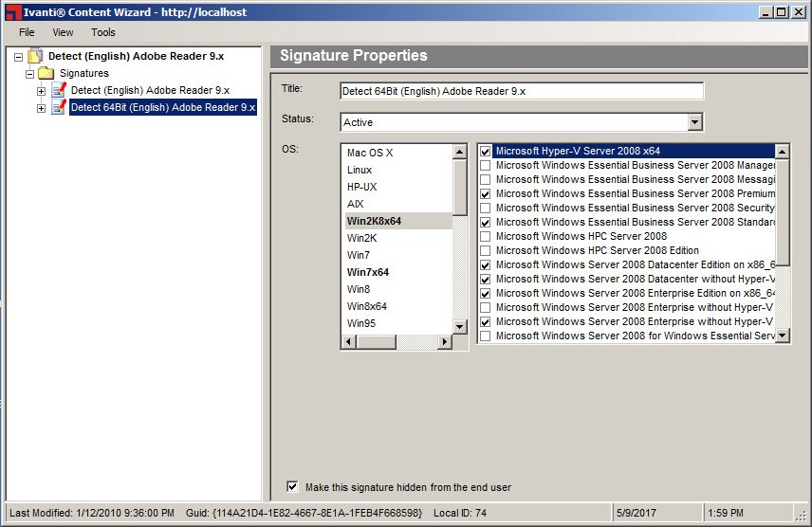812x527 pixels.
Task: Click OS list scroll right arrow
Action: click(444, 341)
